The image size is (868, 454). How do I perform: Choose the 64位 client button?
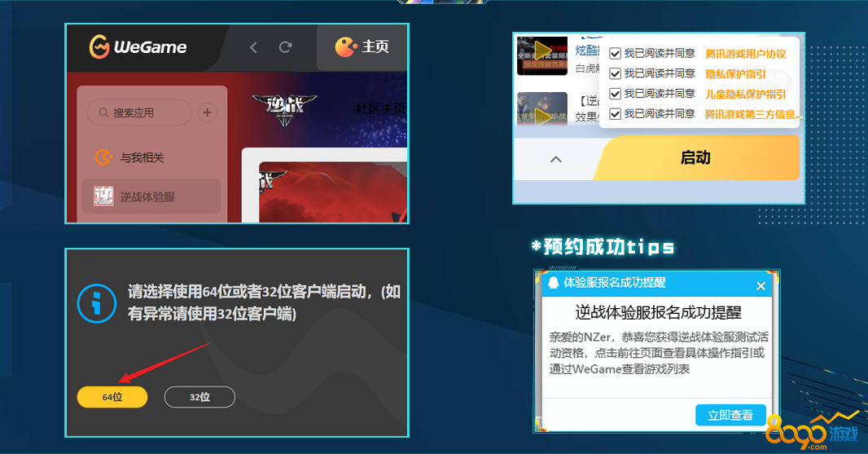coord(112,397)
